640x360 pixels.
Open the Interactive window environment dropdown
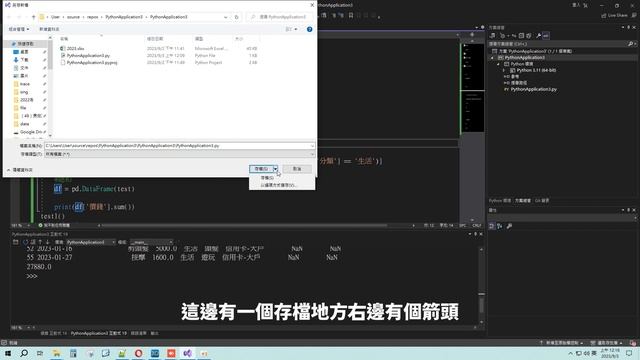click(x=91, y=242)
